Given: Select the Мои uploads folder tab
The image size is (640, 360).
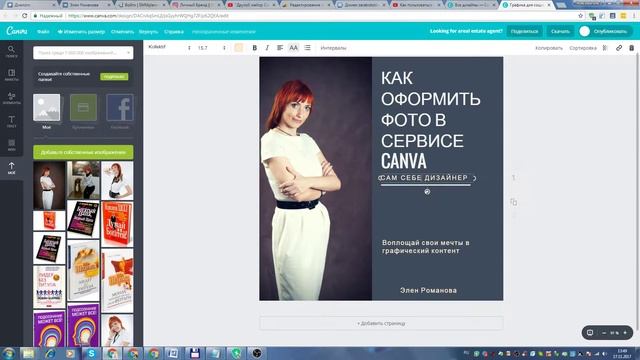Looking at the screenshot, I should click(x=47, y=111).
